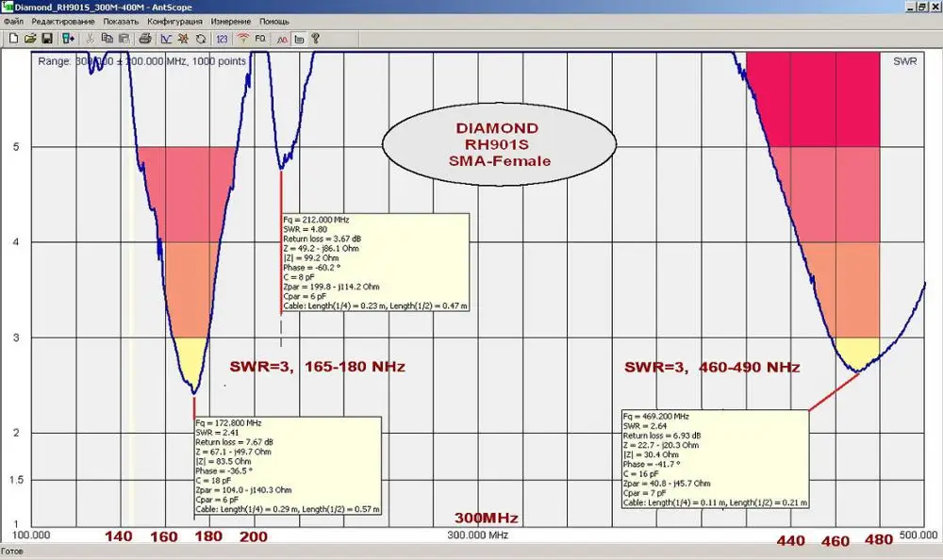Screen dimensions: 943x560
Task: Click the 'Fq = 172.800 MHz' data line
Action: point(228,423)
